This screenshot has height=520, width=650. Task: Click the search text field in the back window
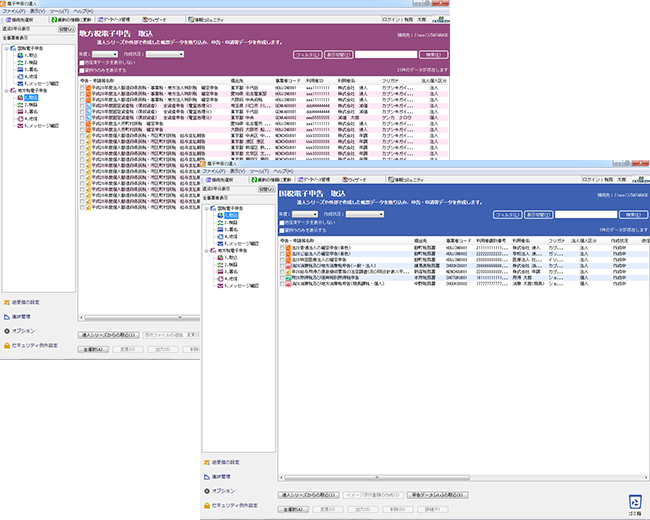tap(386, 54)
